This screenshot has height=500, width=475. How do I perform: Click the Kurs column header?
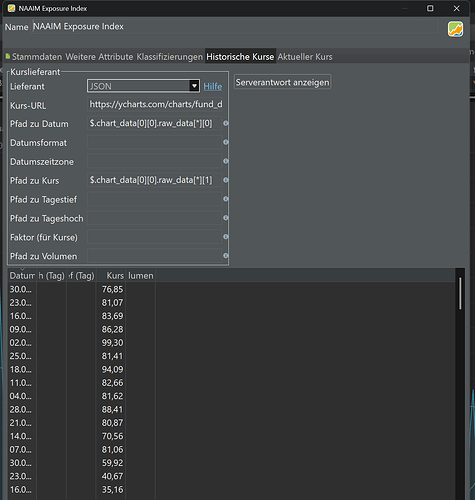111,276
